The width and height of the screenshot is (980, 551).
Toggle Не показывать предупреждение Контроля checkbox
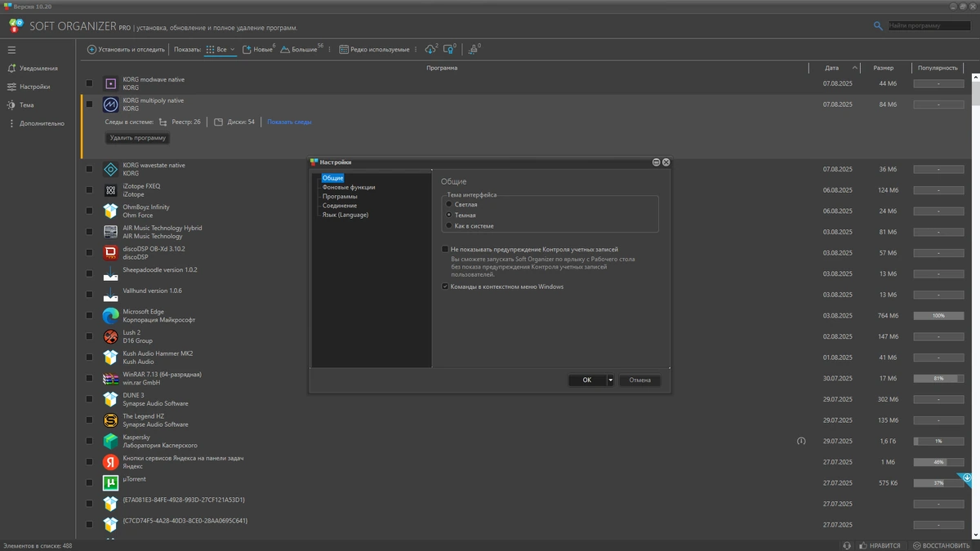tap(445, 249)
